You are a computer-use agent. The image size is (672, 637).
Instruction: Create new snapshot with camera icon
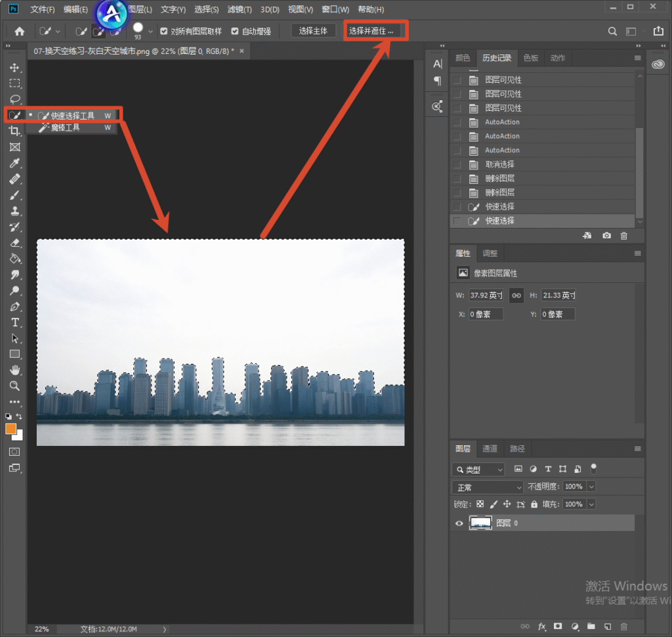tap(606, 236)
